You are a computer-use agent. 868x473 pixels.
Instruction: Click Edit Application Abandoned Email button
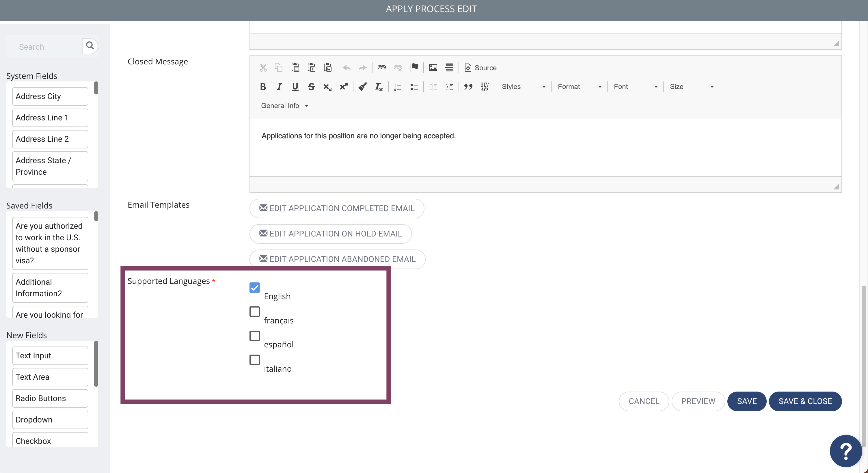point(337,259)
